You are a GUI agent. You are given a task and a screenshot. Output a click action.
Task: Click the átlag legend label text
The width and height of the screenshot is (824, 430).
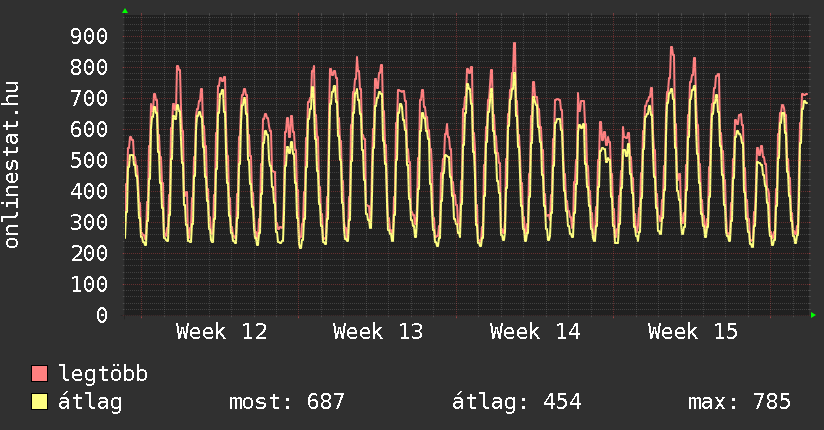(91, 402)
